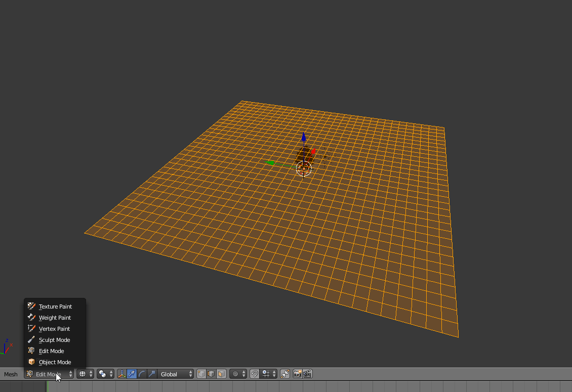Click the 3D cursor at the grid center
572x392 pixels.
click(303, 170)
